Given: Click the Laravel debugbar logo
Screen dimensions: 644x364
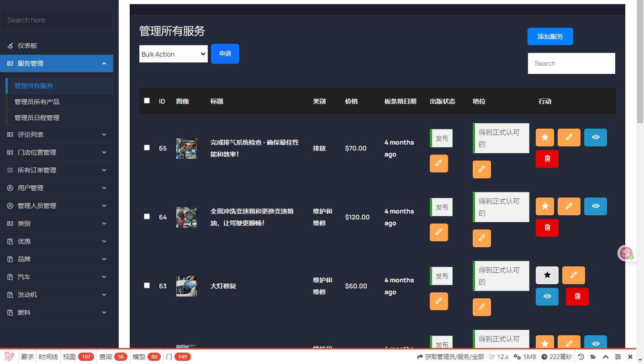Looking at the screenshot, I should pos(9,357).
